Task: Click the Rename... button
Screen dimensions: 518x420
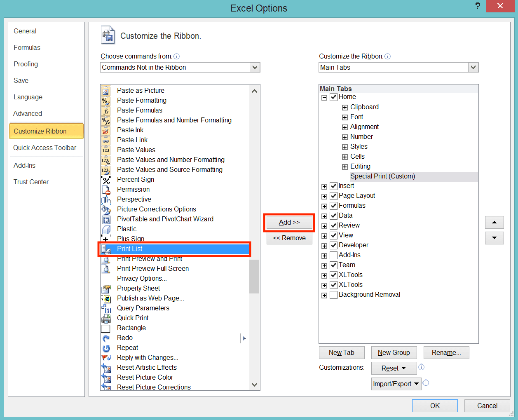Action: [x=446, y=352]
